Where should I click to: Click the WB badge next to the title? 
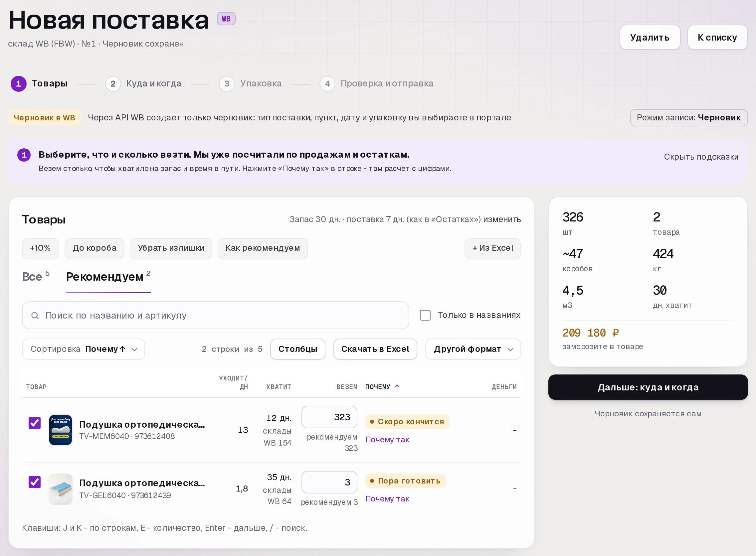226,19
